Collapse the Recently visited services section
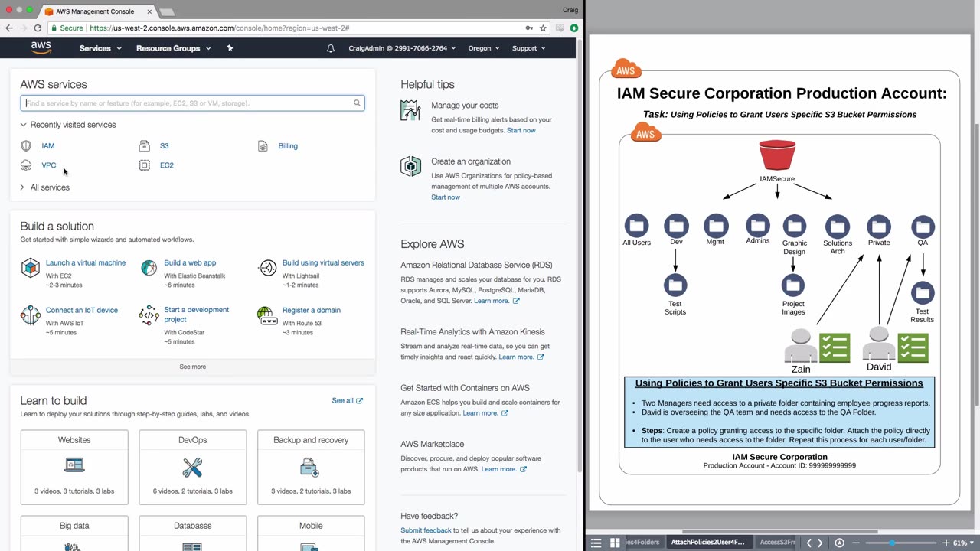Screen dimensions: 980x551 click(68, 125)
